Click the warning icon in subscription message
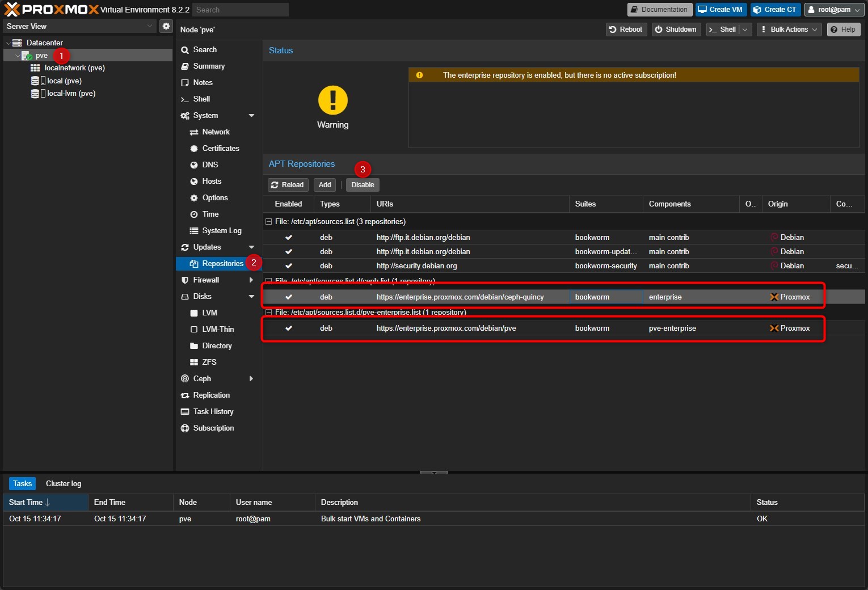The width and height of the screenshot is (868, 590). coord(419,75)
